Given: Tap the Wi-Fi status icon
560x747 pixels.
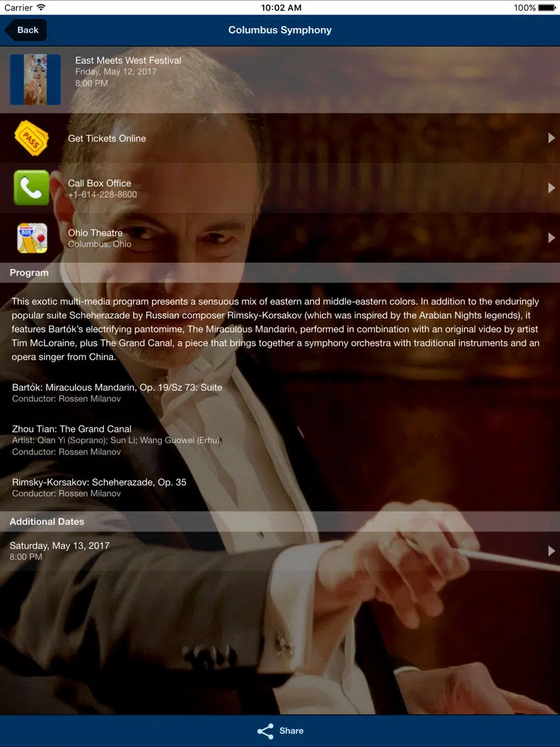Looking at the screenshot, I should coord(41,7).
